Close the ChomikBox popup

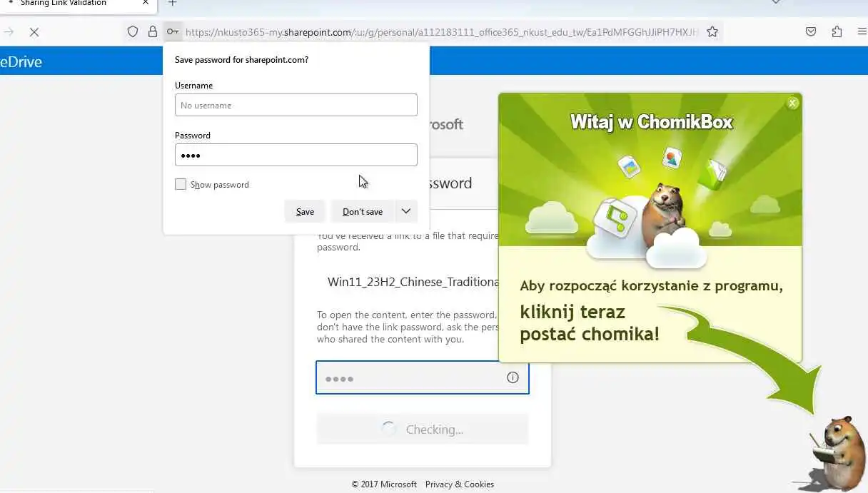(x=792, y=103)
